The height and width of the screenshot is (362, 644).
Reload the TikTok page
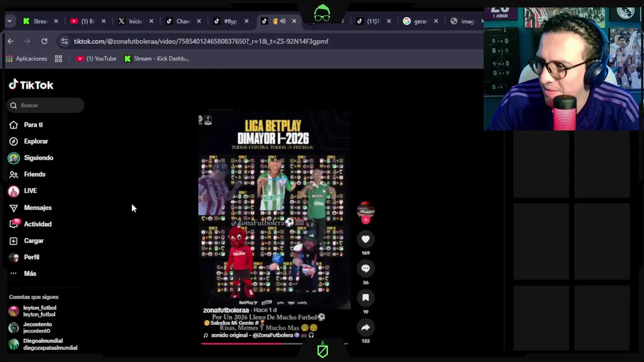[x=44, y=41]
